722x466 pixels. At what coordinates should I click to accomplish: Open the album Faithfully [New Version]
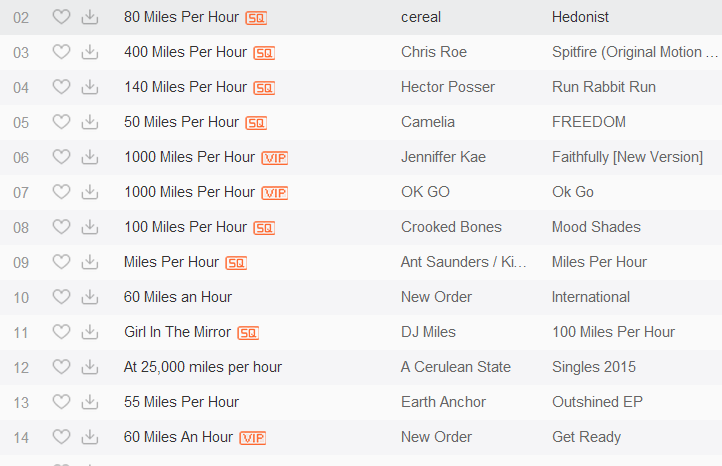627,157
